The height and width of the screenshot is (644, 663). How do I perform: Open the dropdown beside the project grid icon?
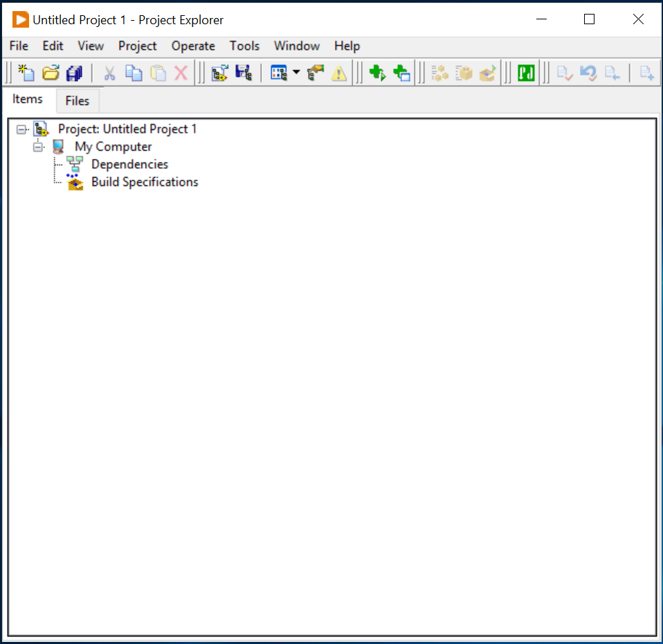pos(296,73)
